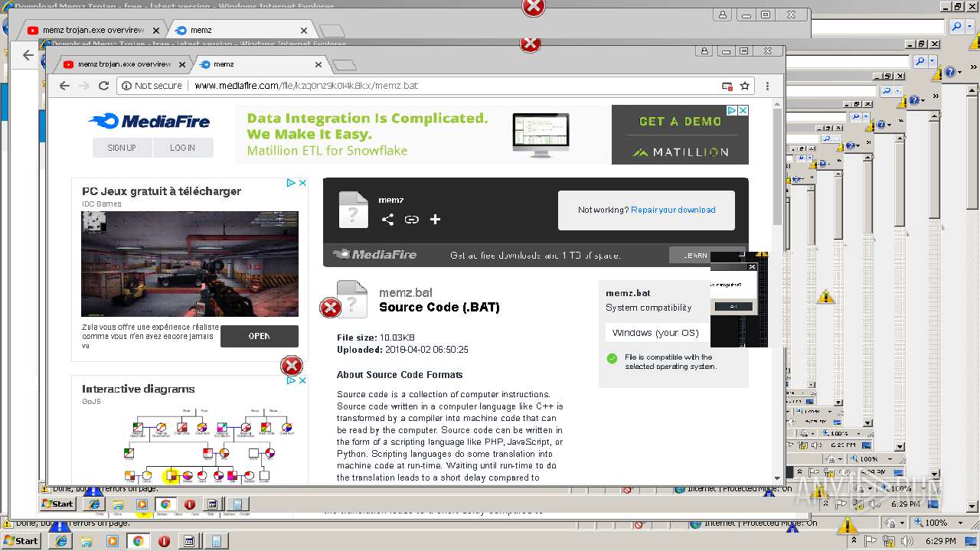Close the Interactive diagrams ad

point(302,380)
